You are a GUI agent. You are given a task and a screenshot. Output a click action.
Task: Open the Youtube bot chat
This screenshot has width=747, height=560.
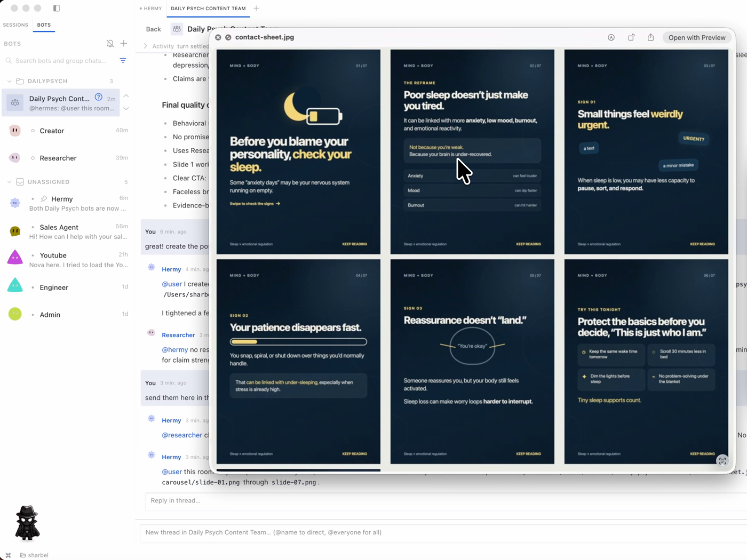pos(67,260)
